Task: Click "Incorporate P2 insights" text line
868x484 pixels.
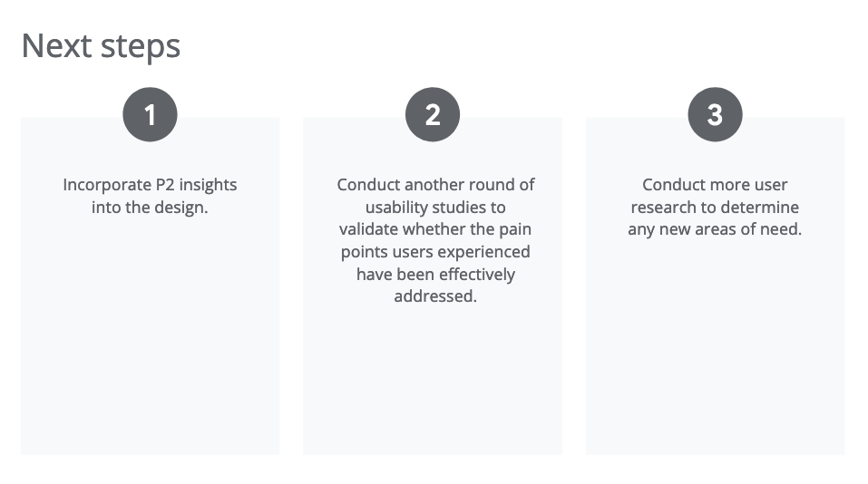Action: click(150, 185)
